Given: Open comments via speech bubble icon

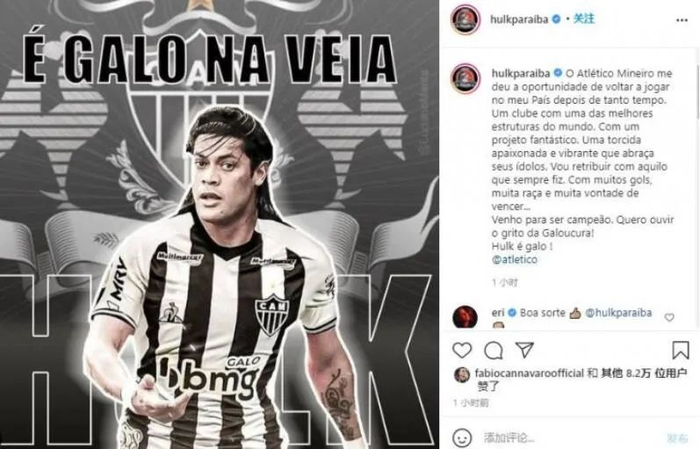Looking at the screenshot, I should point(494,350).
